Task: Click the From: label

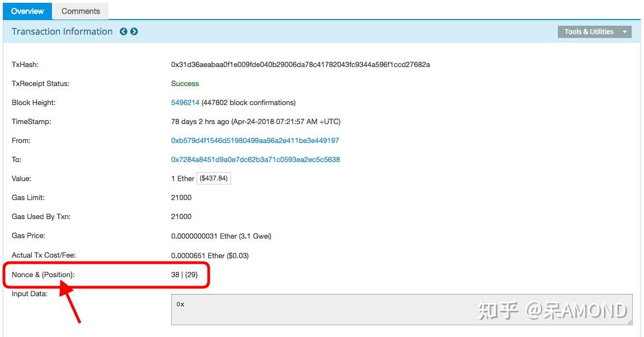Action: 21,140
